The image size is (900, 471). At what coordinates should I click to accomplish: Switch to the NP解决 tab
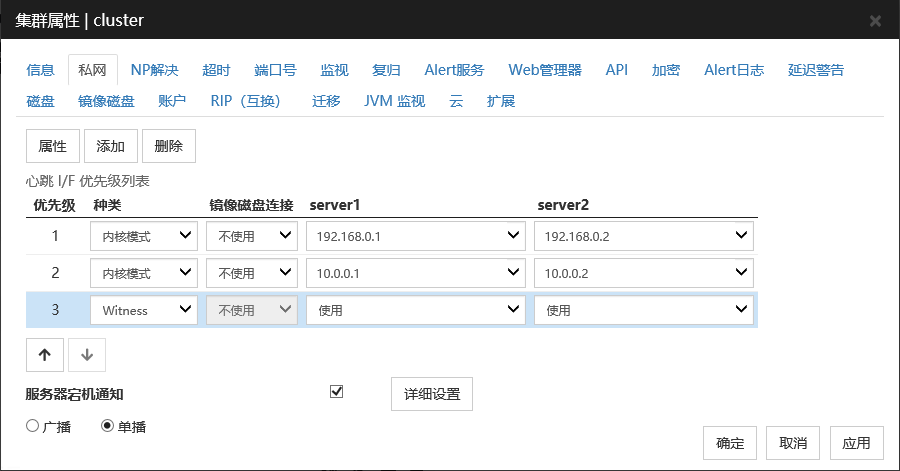click(x=154, y=70)
